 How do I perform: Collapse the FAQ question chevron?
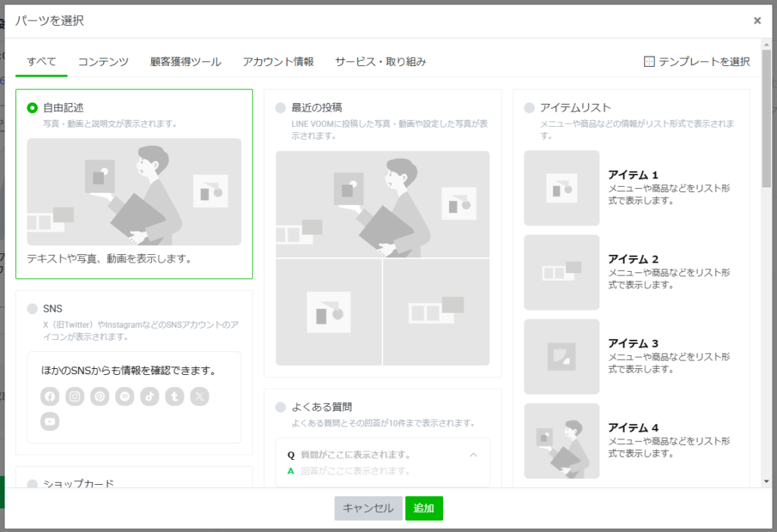[x=473, y=455]
